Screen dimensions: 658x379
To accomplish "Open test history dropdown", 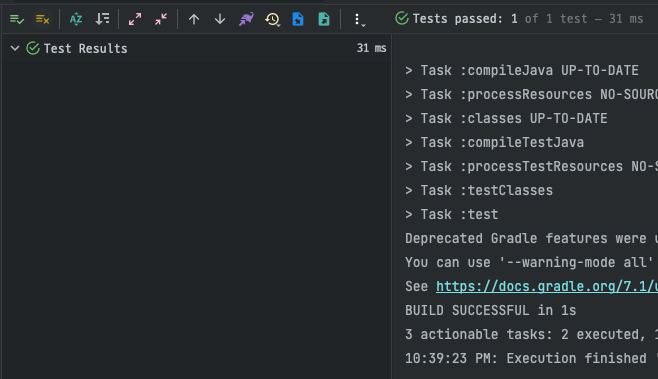I will point(272,19).
